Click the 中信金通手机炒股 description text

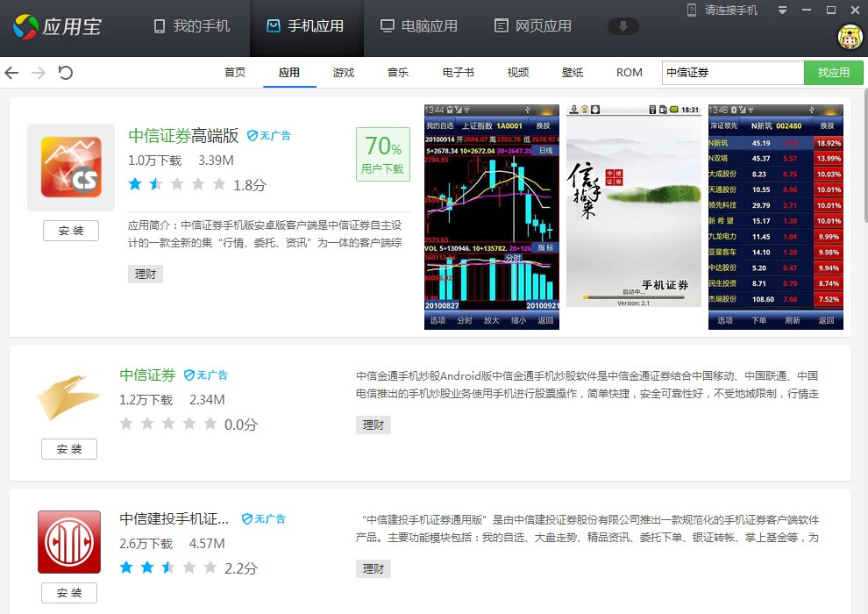point(587,385)
